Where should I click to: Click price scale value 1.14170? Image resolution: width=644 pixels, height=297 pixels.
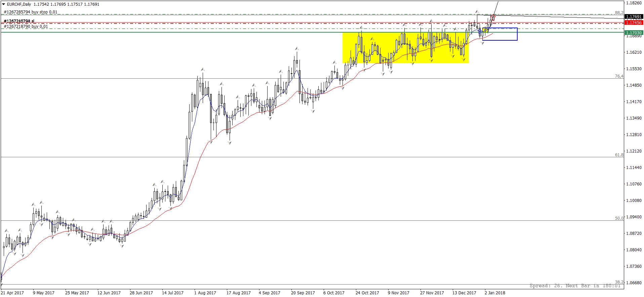634,102
